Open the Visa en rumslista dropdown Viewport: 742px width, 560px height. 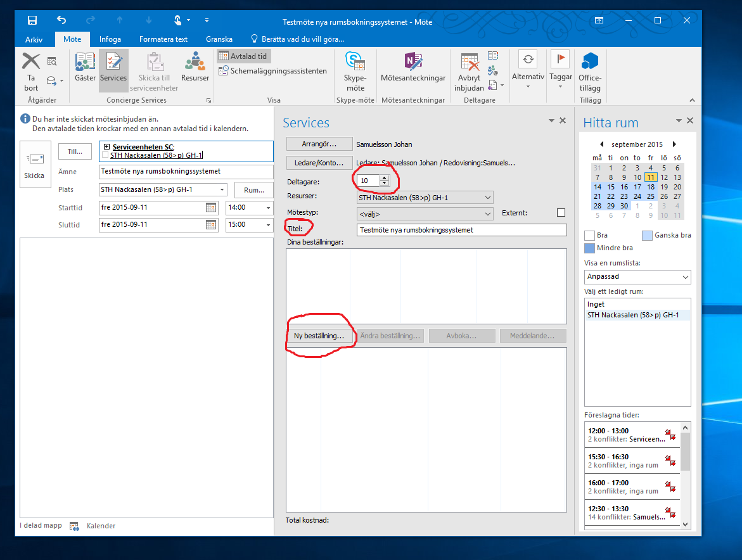[x=637, y=277]
